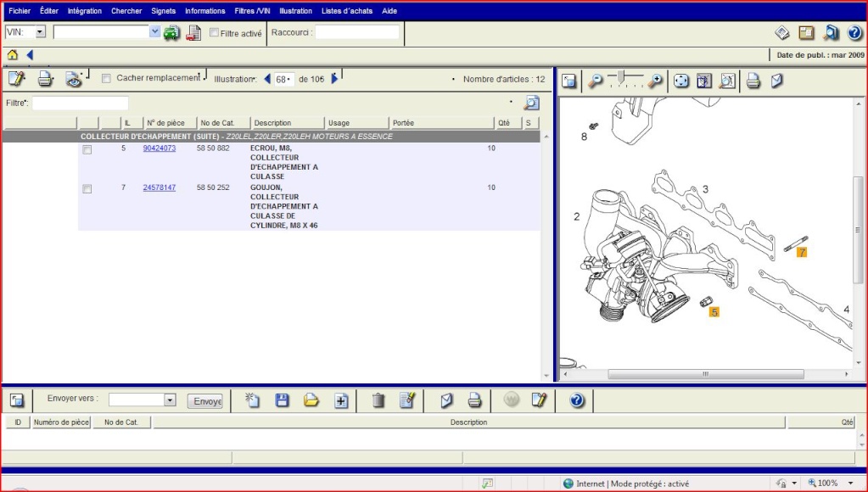Go to the home page icon
Screen dimensions: 868x492
pyautogui.click(x=12, y=55)
